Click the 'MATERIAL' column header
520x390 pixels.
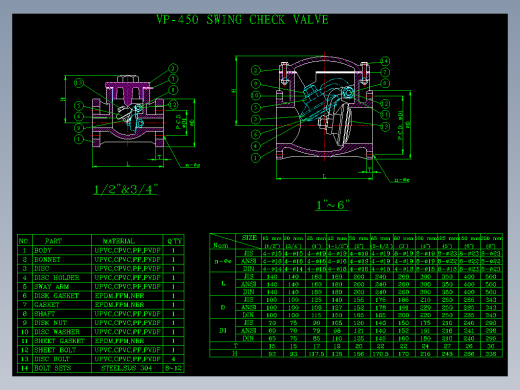pyautogui.click(x=118, y=241)
